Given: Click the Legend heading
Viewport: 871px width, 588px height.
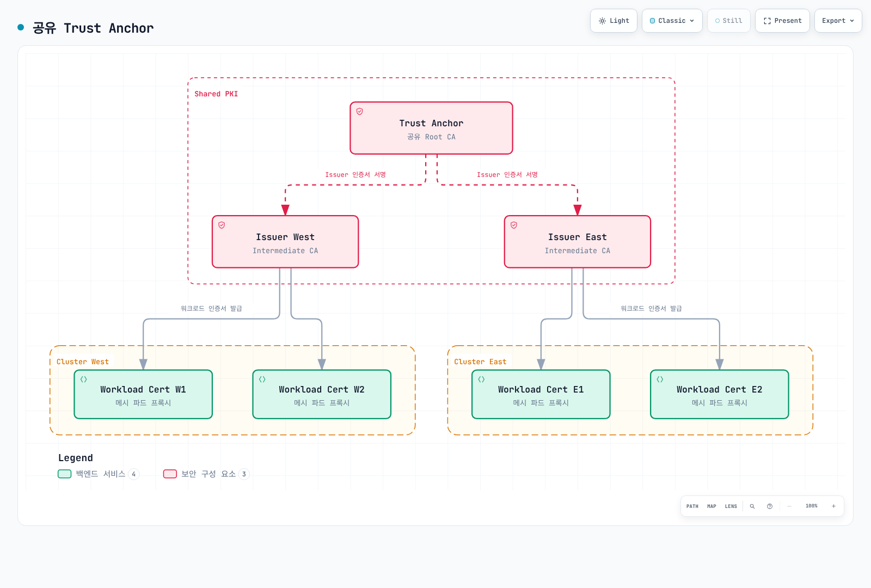Looking at the screenshot, I should pyautogui.click(x=76, y=458).
